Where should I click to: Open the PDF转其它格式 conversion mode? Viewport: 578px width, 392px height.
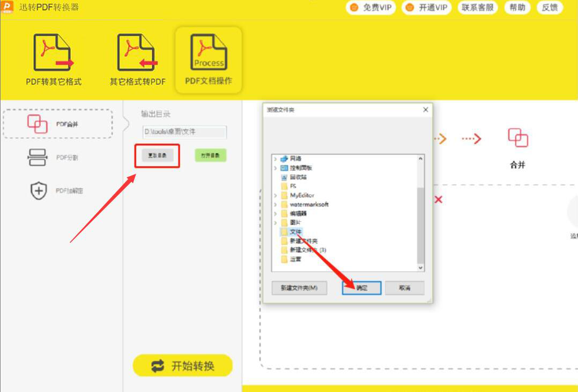point(53,60)
